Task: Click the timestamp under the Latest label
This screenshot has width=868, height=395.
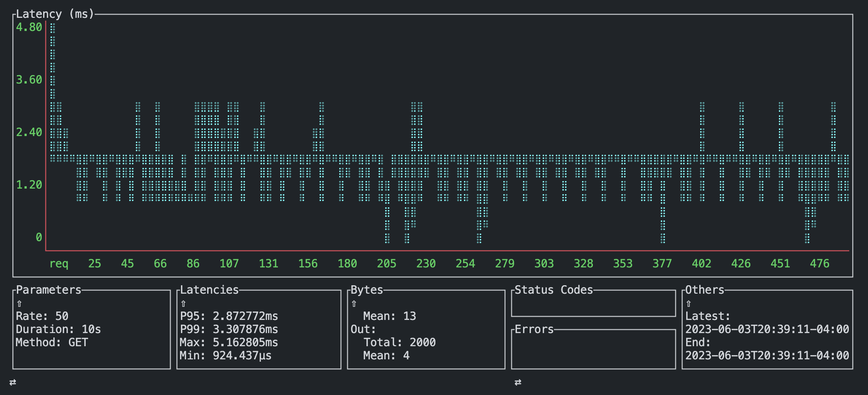Action: pos(767,329)
